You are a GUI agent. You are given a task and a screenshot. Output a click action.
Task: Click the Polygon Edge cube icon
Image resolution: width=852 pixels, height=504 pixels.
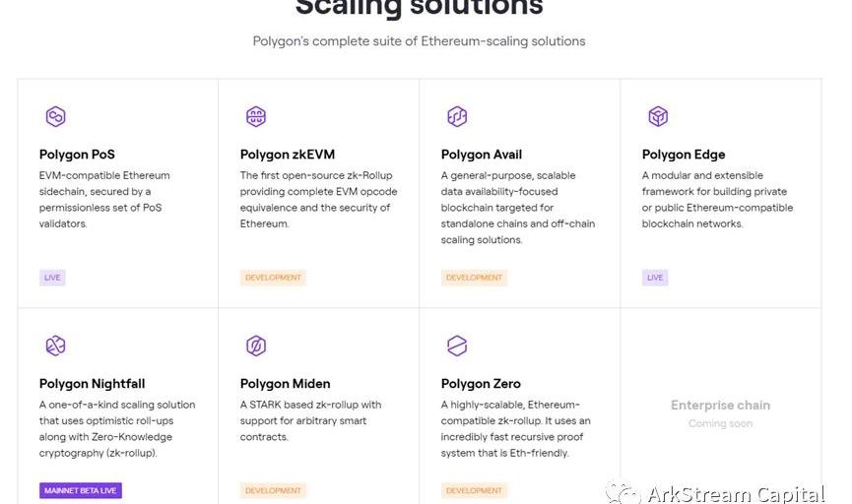pos(658,117)
